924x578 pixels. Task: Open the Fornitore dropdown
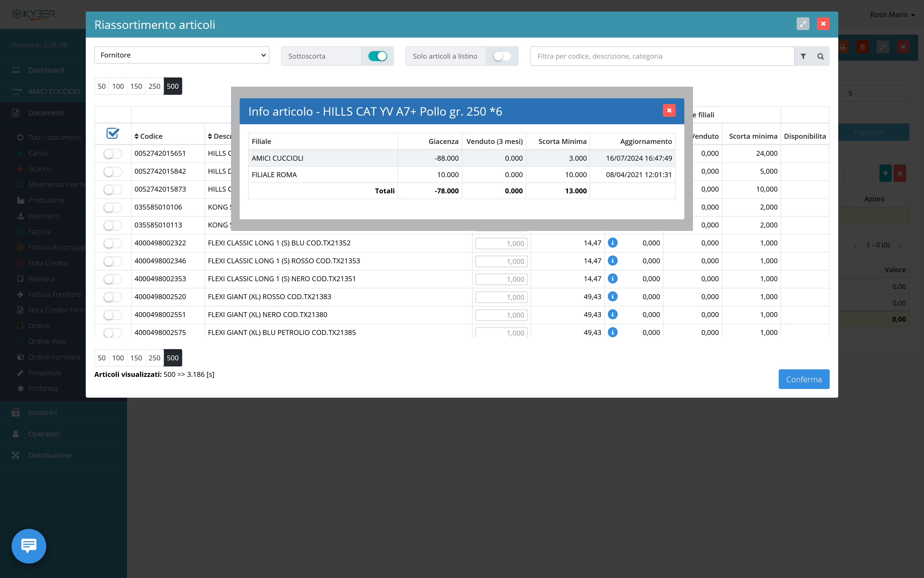coord(182,55)
